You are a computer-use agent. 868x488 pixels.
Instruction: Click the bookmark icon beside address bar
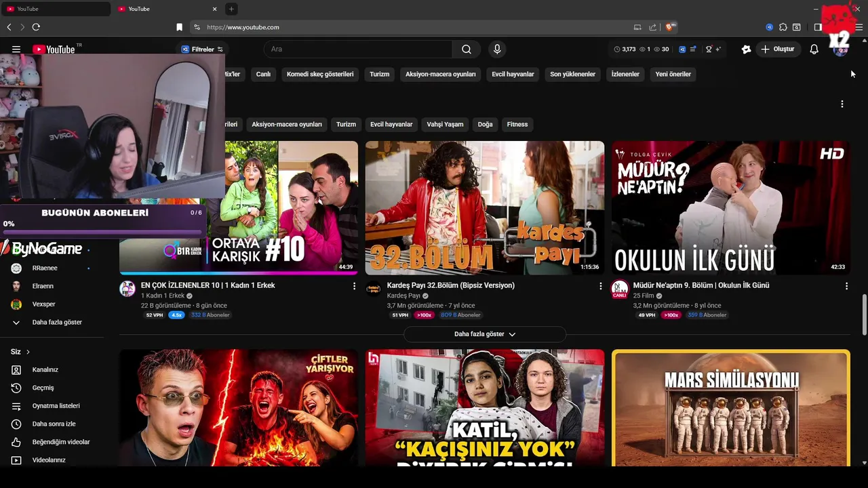(x=180, y=27)
